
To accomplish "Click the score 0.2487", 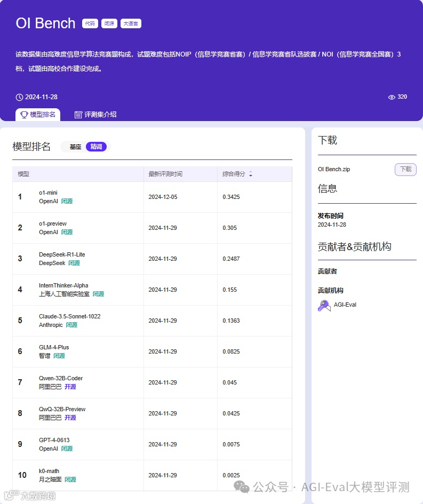I will (231, 259).
